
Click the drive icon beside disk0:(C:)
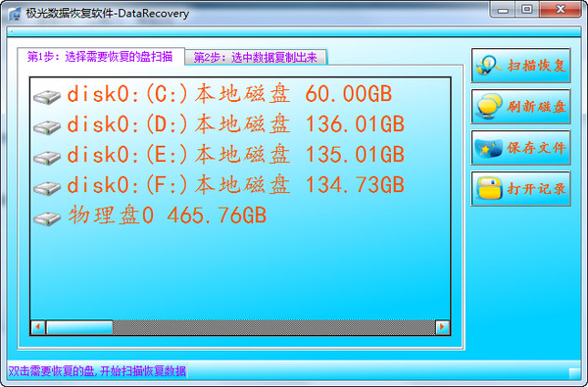pos(47,98)
